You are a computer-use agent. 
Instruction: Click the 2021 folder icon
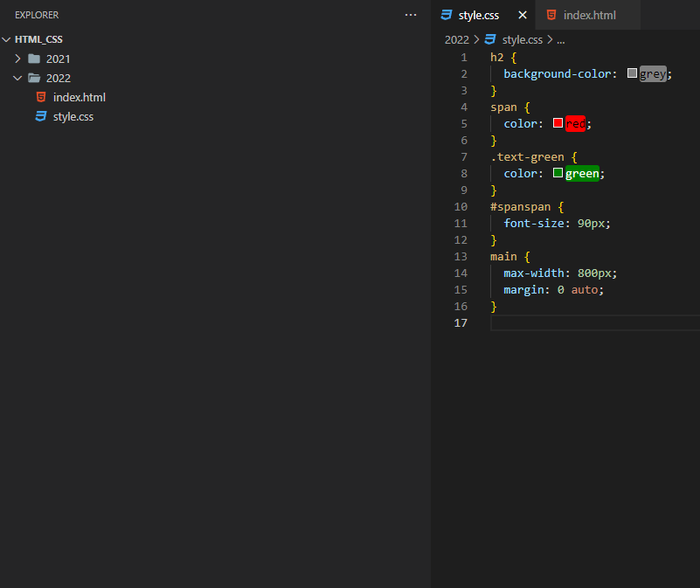click(34, 59)
